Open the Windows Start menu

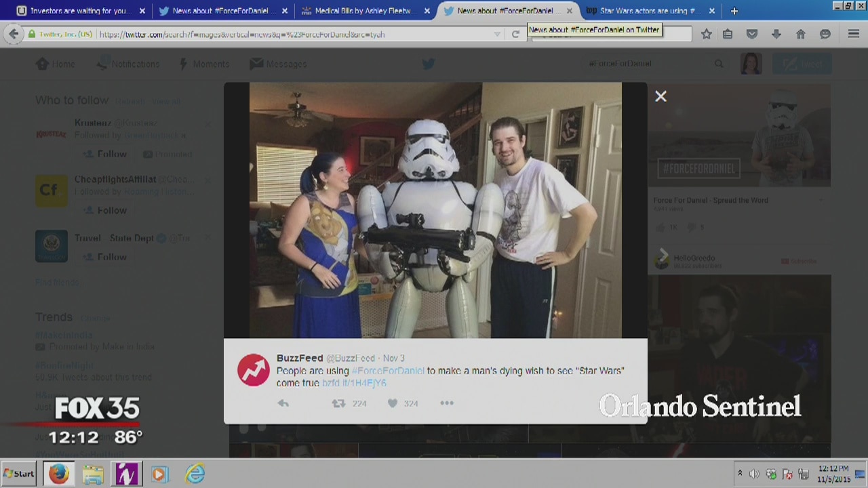(x=19, y=474)
